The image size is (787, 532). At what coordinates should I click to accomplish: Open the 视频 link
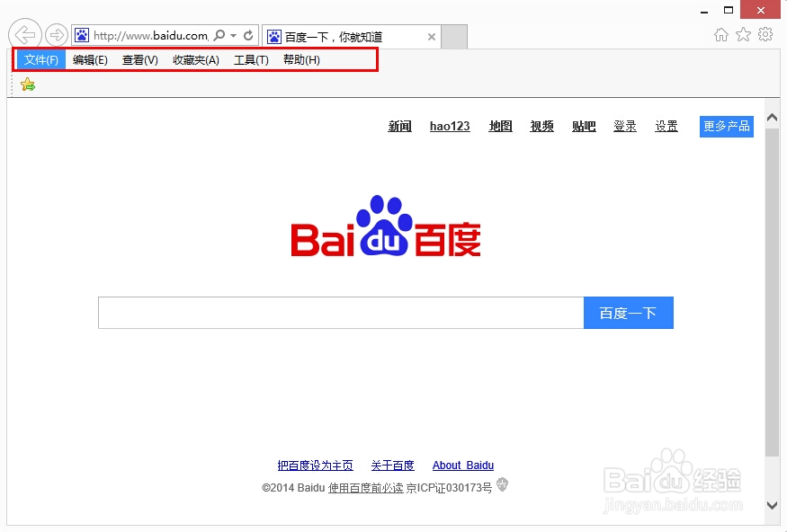tap(542, 127)
